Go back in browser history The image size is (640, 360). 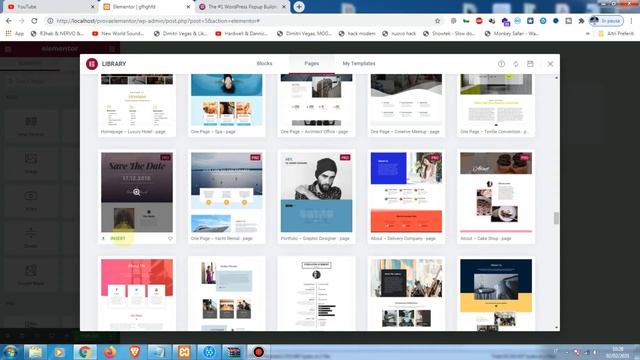(9, 20)
